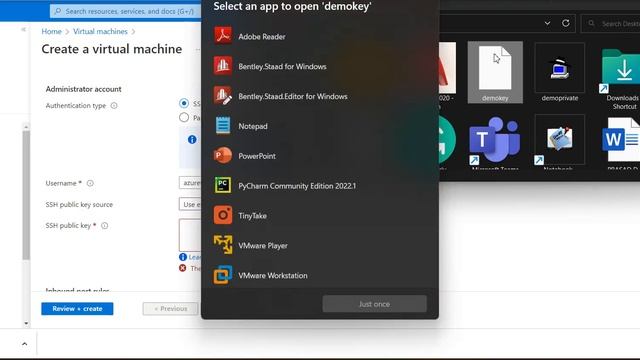Click the 'Adobe Reader' label

pos(262,37)
